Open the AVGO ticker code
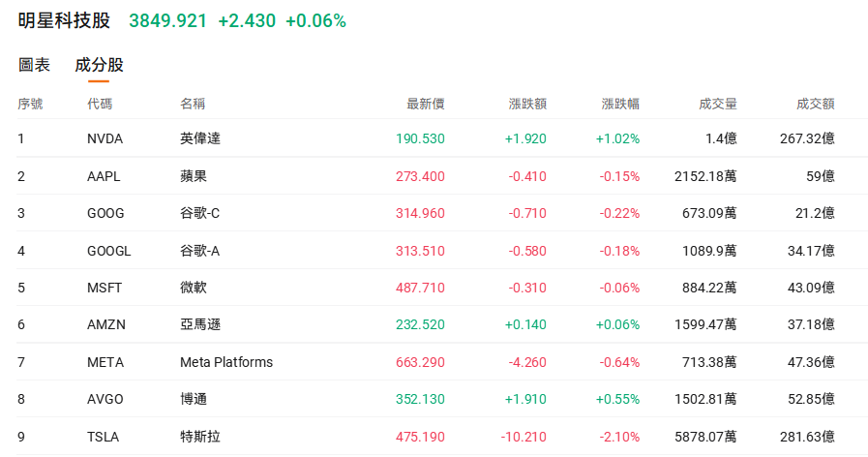This screenshot has width=868, height=457. tap(105, 399)
